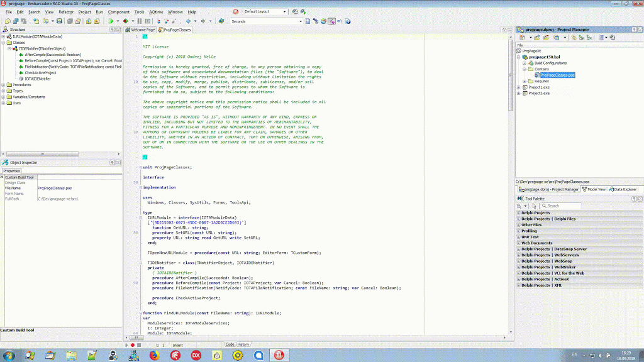644x362 pixels.
Task: Click the macro play triangle in editor status bar
Action: point(126,345)
